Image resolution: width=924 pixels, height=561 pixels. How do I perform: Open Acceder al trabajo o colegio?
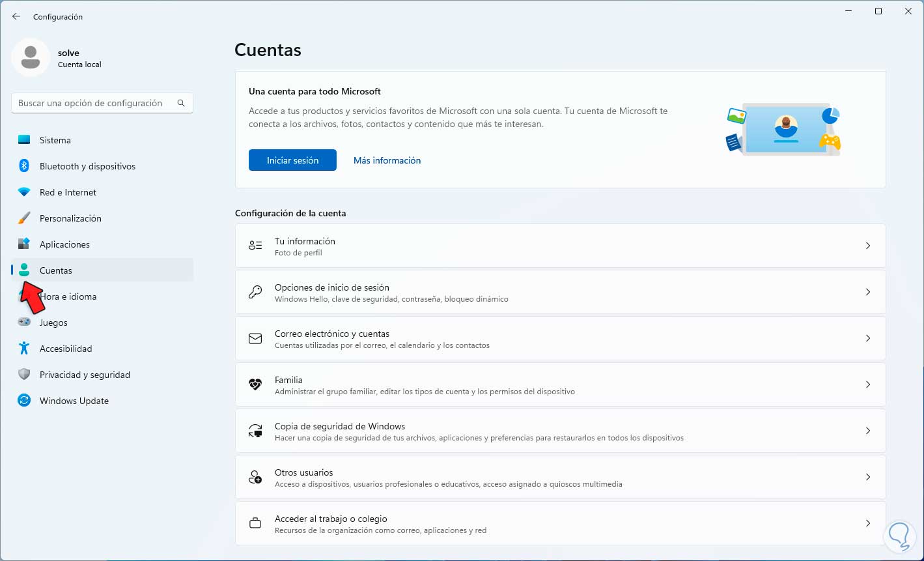pyautogui.click(x=560, y=523)
